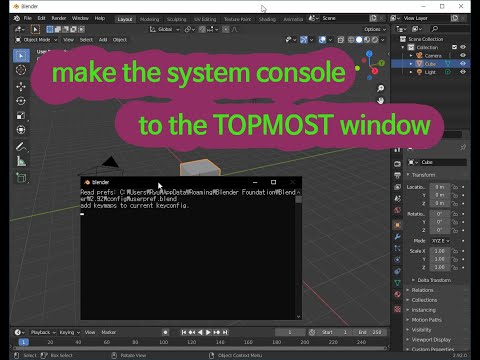Click the system console vertical scrollbar
The image size is (480, 360).
298,254
